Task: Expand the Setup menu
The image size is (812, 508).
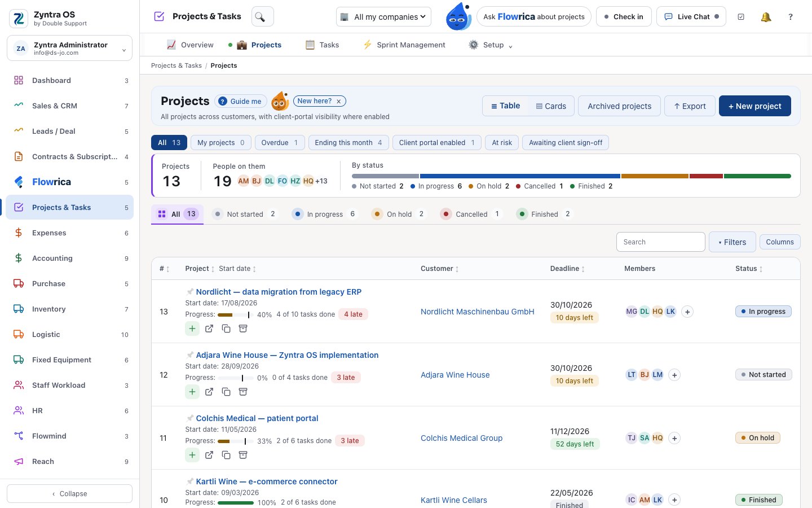Action: pos(491,45)
